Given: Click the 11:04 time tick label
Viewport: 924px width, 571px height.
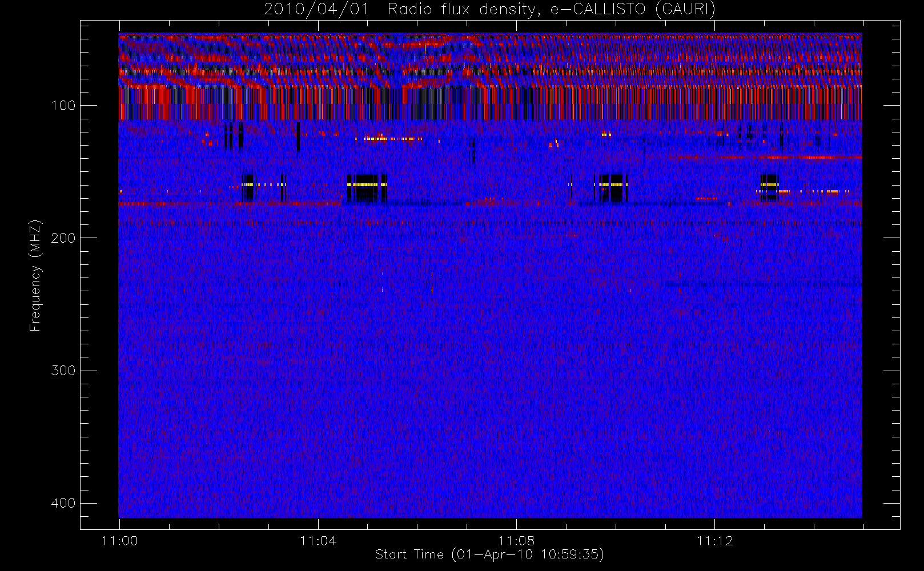Looking at the screenshot, I should point(318,541).
